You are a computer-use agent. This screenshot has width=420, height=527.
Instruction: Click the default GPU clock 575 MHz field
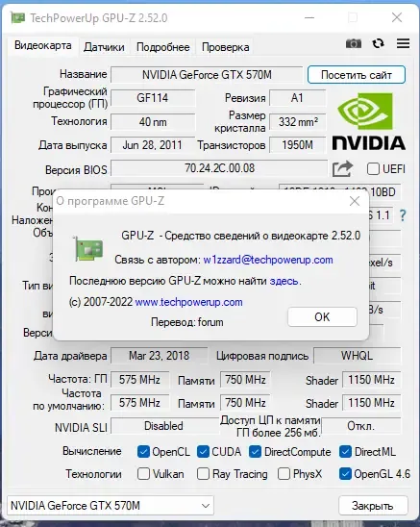139,403
